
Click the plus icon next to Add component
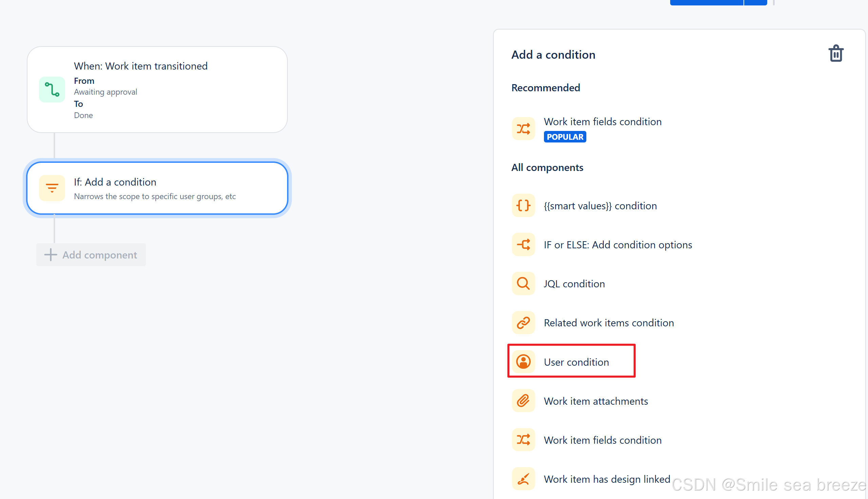click(50, 255)
